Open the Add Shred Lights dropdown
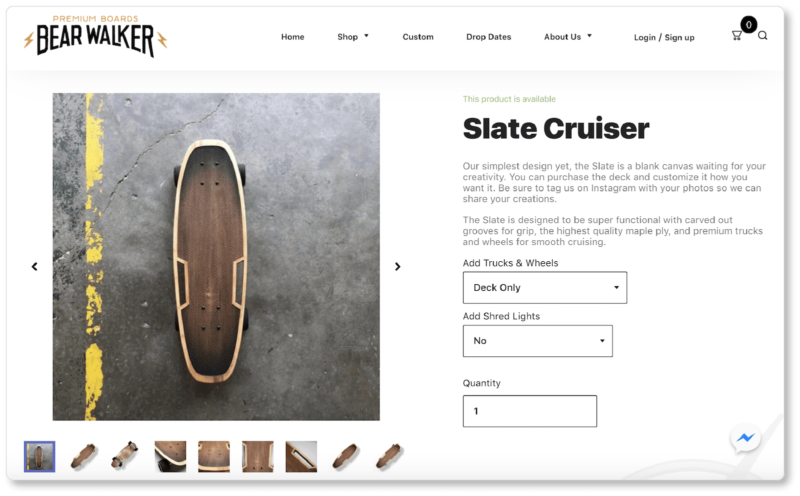800x496 pixels. tap(538, 341)
